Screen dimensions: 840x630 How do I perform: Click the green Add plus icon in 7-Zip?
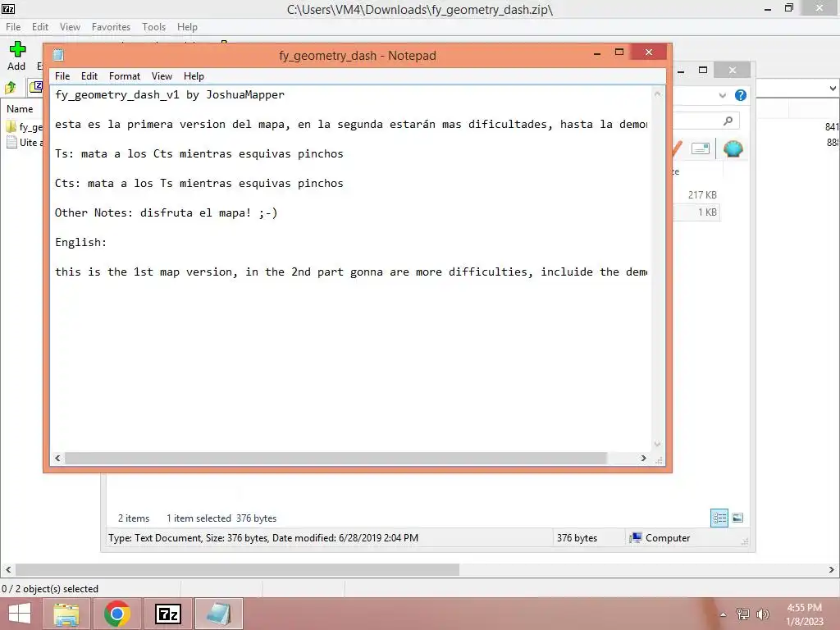[17, 49]
